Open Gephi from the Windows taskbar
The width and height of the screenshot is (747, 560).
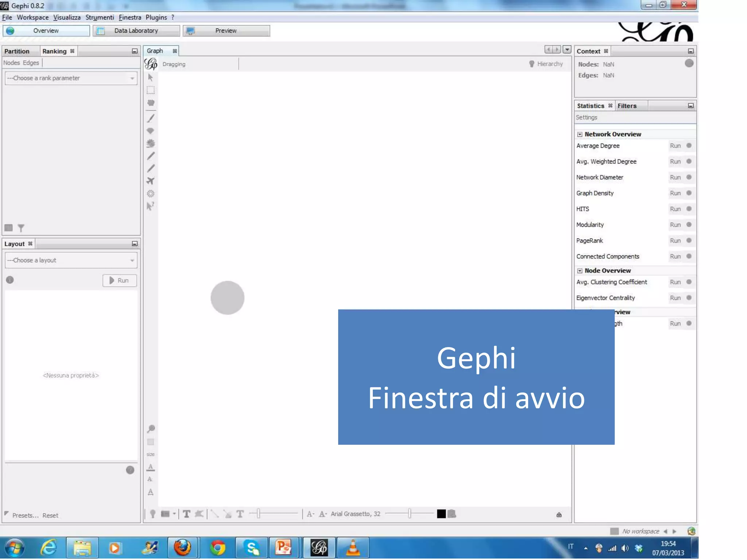tap(319, 548)
